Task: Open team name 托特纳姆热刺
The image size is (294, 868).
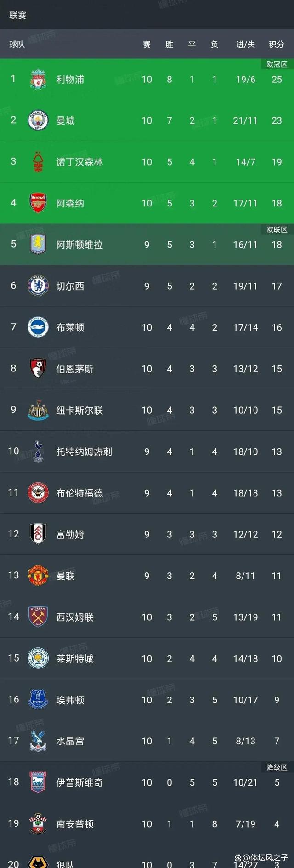Action: (x=84, y=452)
